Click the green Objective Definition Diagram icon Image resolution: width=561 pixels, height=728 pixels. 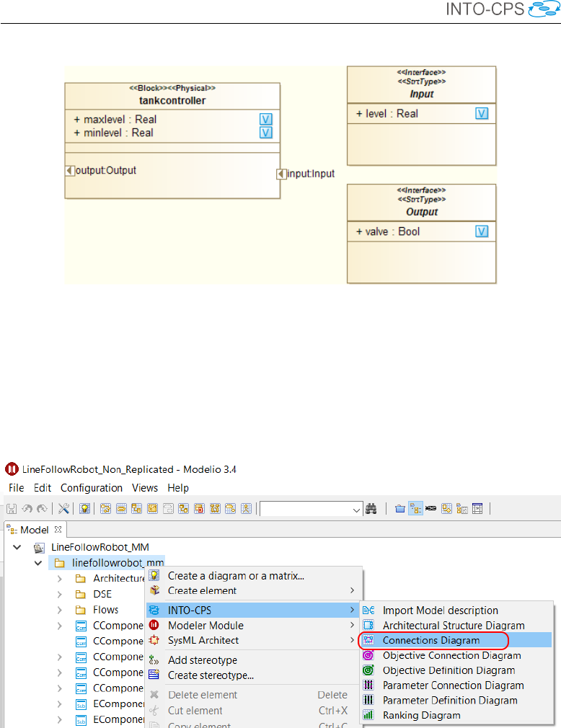[x=368, y=670]
